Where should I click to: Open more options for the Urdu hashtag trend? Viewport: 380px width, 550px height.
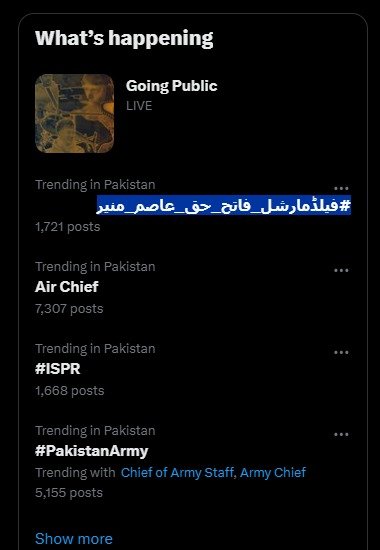pyautogui.click(x=341, y=189)
